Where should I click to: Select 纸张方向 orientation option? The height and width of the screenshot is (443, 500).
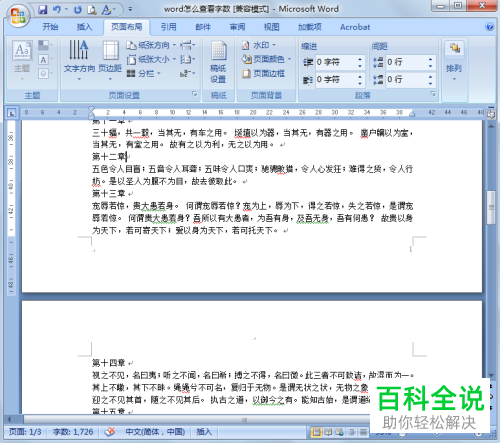click(x=151, y=45)
